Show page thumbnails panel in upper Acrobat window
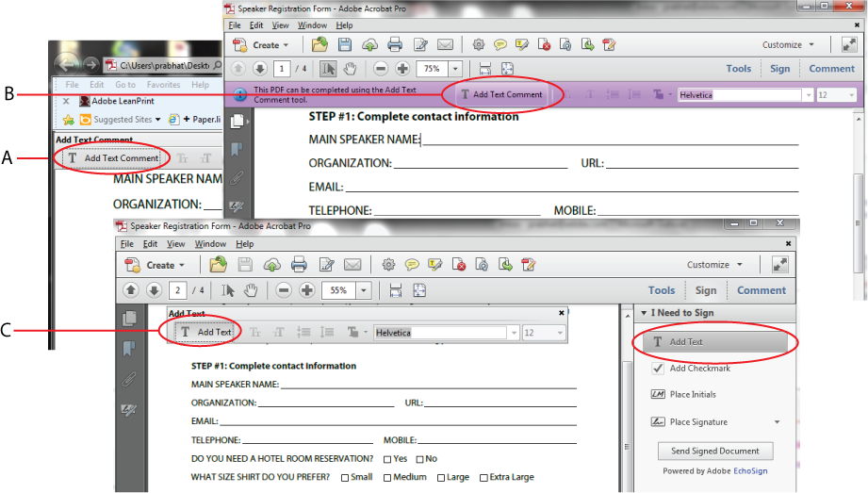This screenshot has height=493, width=868. [x=237, y=121]
